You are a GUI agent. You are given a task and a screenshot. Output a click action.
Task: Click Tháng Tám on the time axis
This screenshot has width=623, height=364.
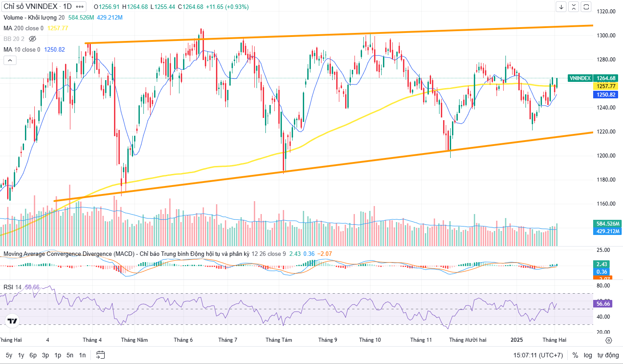click(279, 340)
